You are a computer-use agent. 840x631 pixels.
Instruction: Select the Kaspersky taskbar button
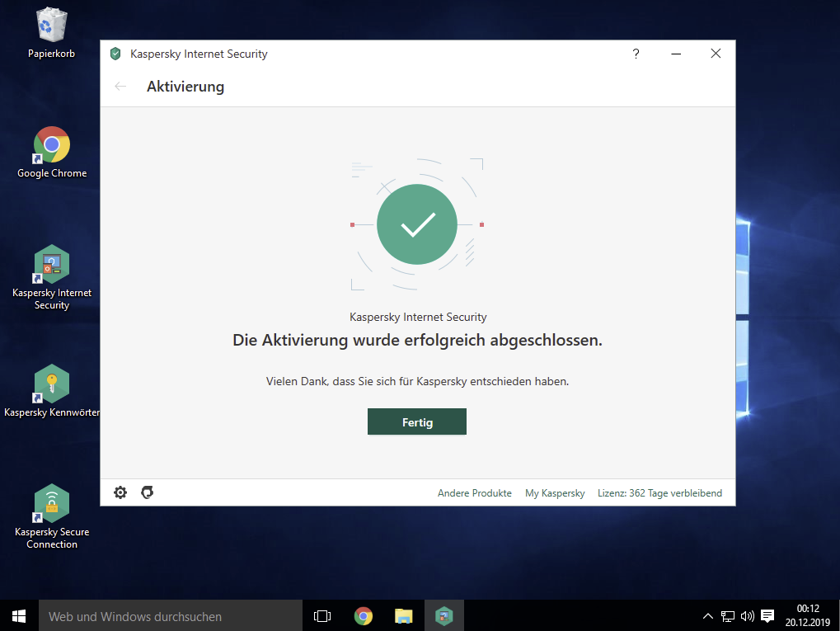click(x=444, y=616)
